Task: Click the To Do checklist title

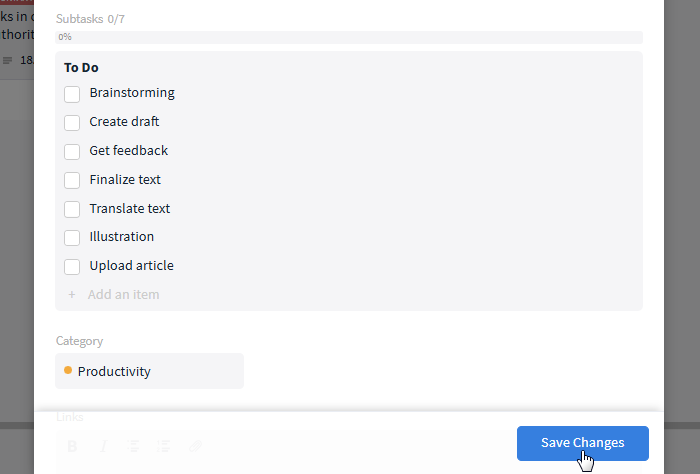Action: 81,67
